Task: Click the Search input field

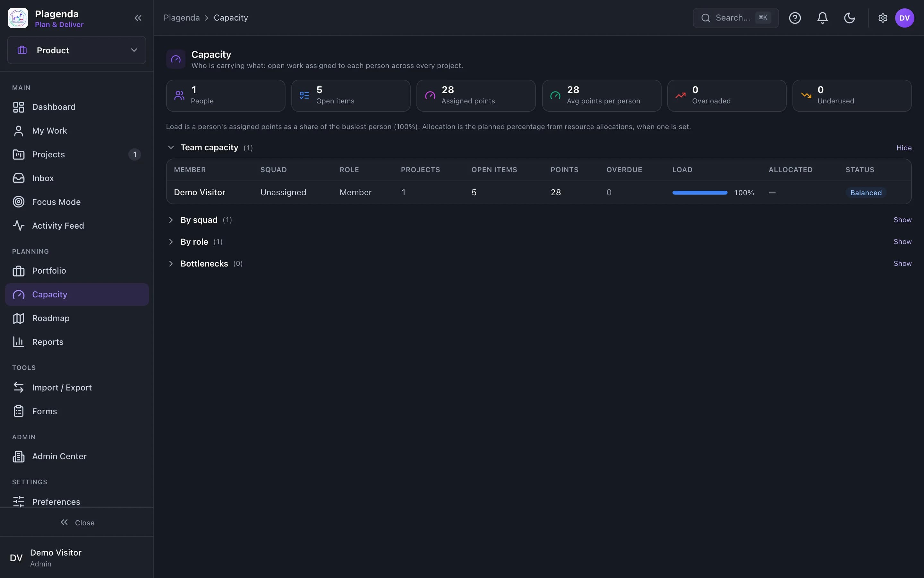Action: point(735,18)
